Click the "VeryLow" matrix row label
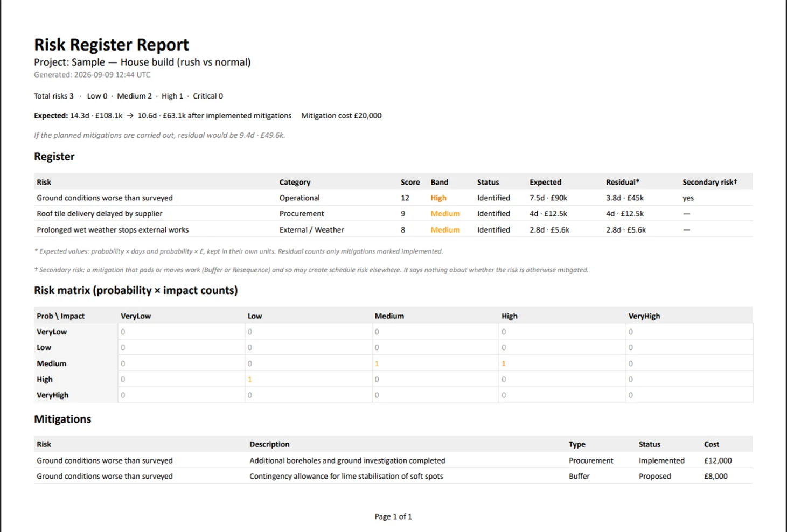This screenshot has height=532, width=787. click(52, 332)
